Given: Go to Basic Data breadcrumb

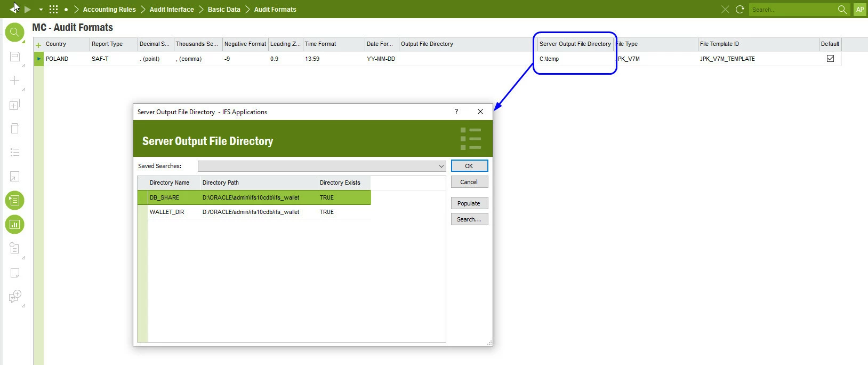Looking at the screenshot, I should click(x=224, y=10).
